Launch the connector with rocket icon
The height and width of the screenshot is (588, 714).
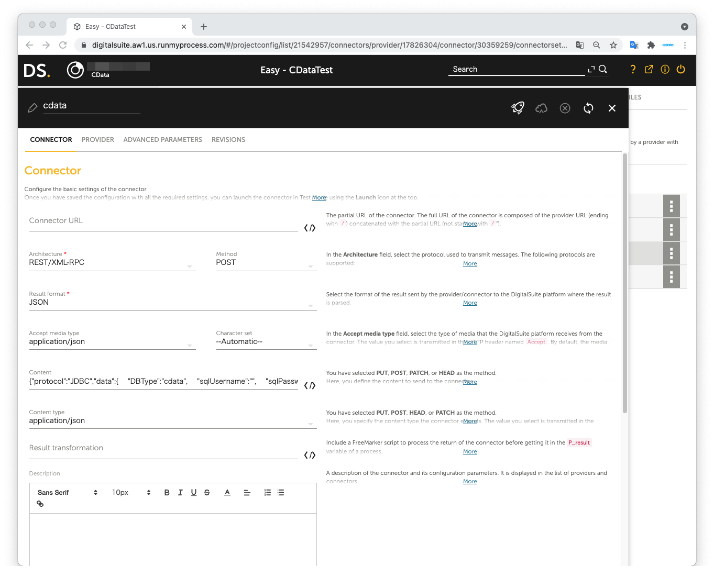518,108
